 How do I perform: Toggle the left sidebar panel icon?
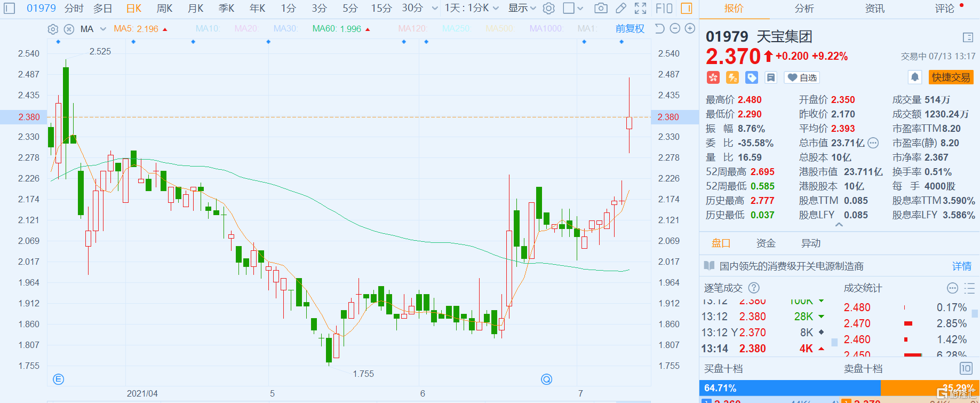[x=10, y=8]
